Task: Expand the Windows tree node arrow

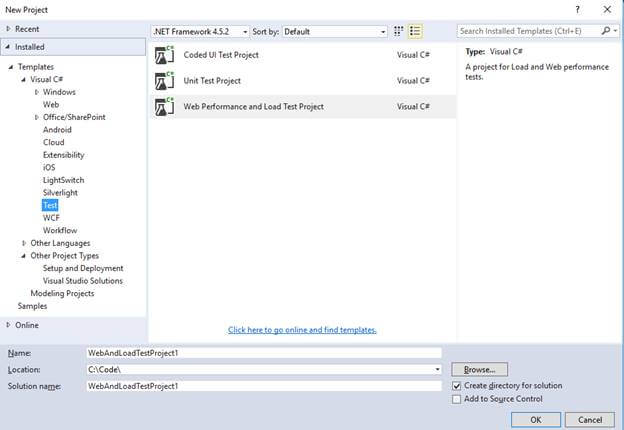Action: pos(37,92)
